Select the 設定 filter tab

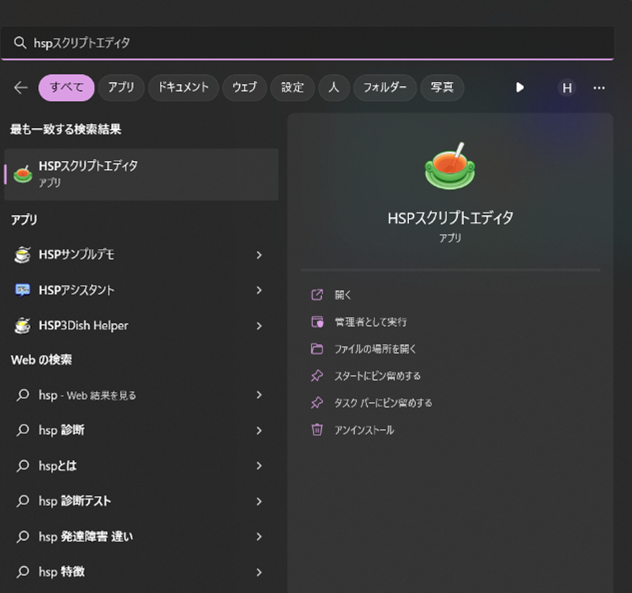(x=292, y=88)
